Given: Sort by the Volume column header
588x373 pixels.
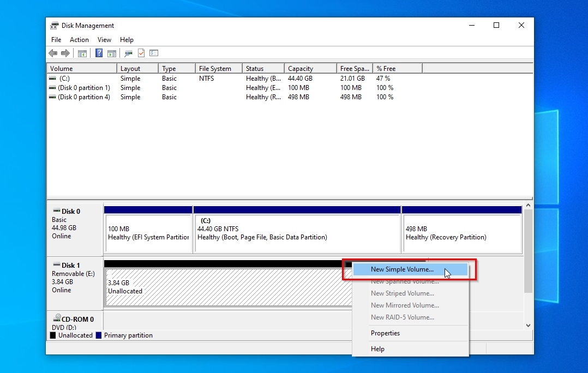Looking at the screenshot, I should [82, 69].
